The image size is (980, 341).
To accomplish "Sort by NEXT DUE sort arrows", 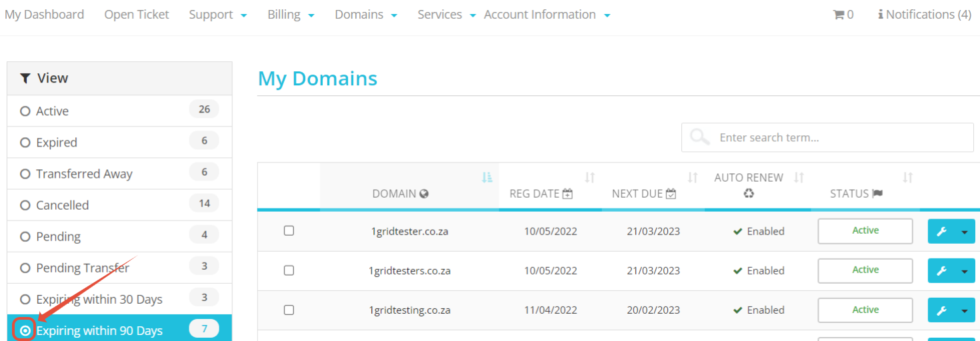I will click(x=693, y=177).
